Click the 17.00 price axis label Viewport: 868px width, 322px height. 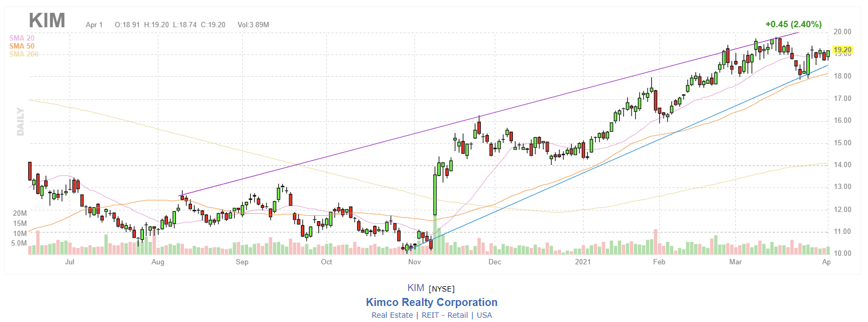click(842, 99)
